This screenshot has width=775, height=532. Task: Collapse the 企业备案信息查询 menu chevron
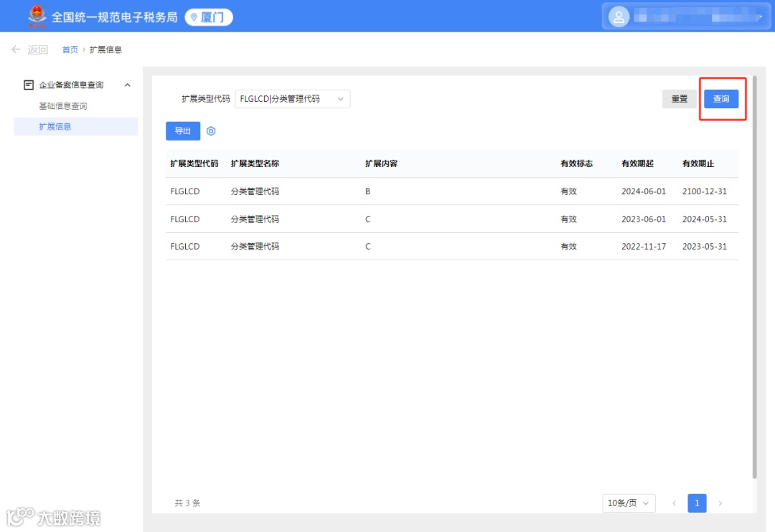128,85
